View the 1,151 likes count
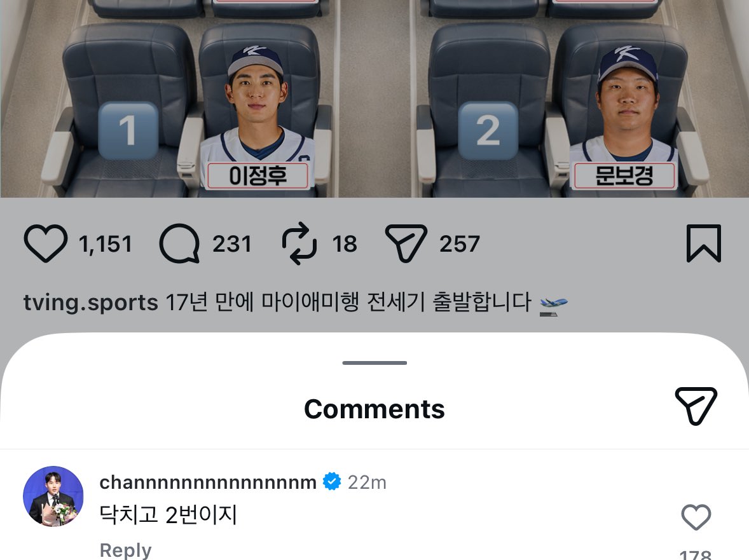749x560 pixels. tap(105, 244)
